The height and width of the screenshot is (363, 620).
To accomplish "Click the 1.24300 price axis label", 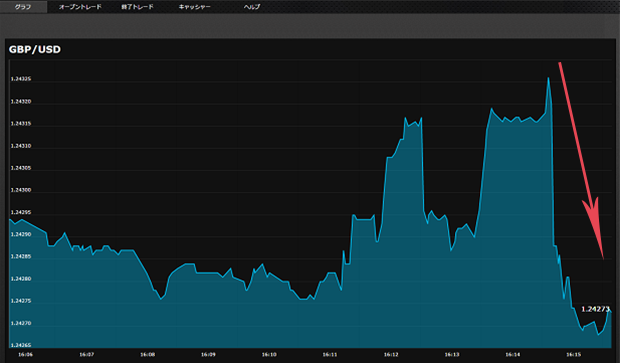I will (x=21, y=190).
